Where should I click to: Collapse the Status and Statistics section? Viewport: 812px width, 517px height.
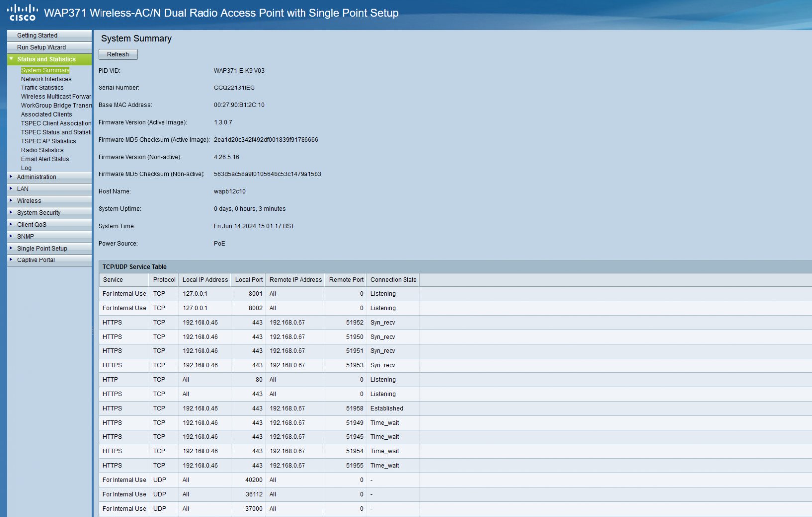click(46, 59)
